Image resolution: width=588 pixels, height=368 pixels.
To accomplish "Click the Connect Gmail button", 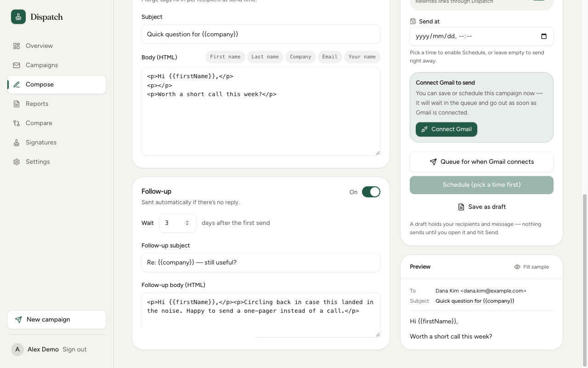I will click(447, 129).
